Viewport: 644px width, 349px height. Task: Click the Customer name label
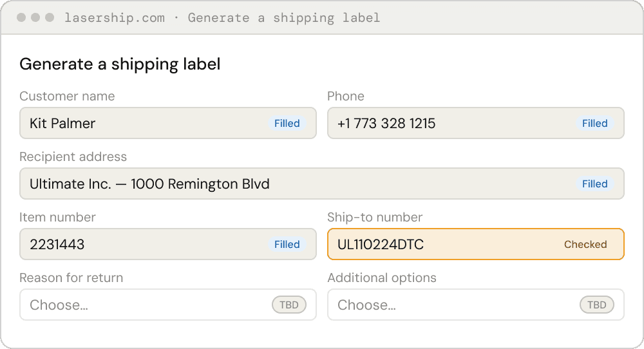(x=67, y=96)
